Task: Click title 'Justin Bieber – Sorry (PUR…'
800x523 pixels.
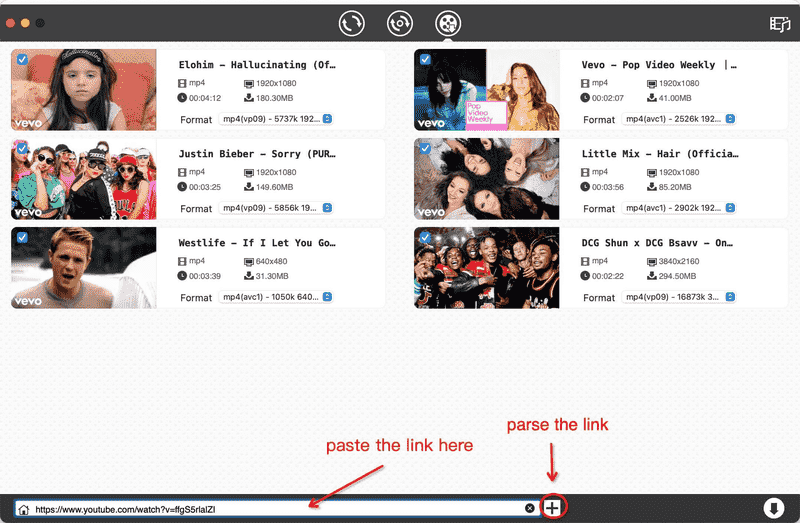Action: click(x=257, y=154)
